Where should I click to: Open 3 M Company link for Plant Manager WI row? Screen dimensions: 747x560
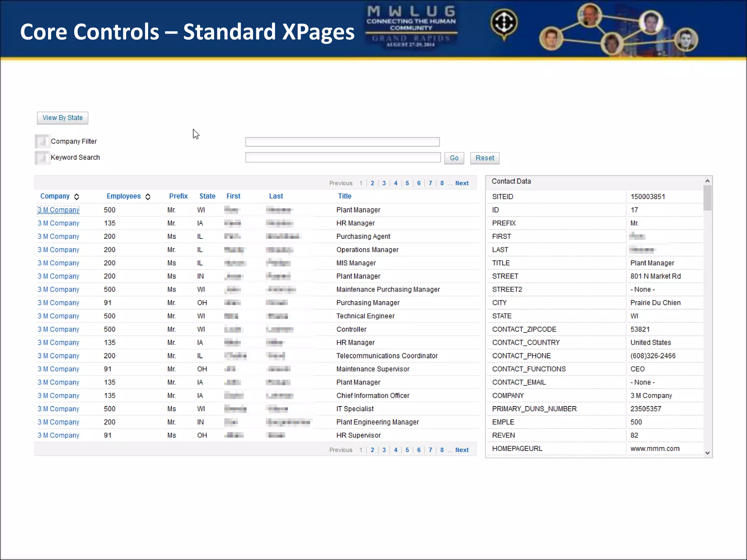[x=58, y=210]
